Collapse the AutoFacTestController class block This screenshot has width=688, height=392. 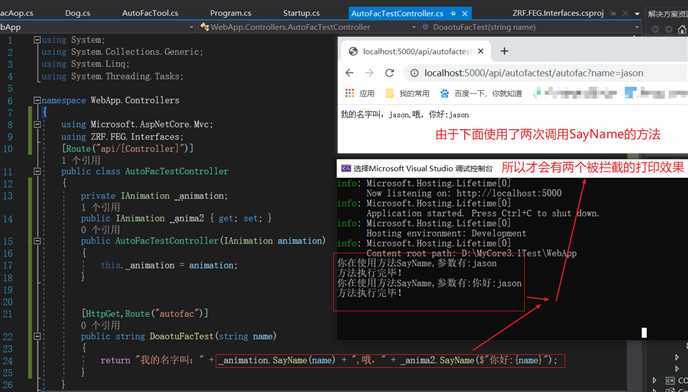coord(37,172)
